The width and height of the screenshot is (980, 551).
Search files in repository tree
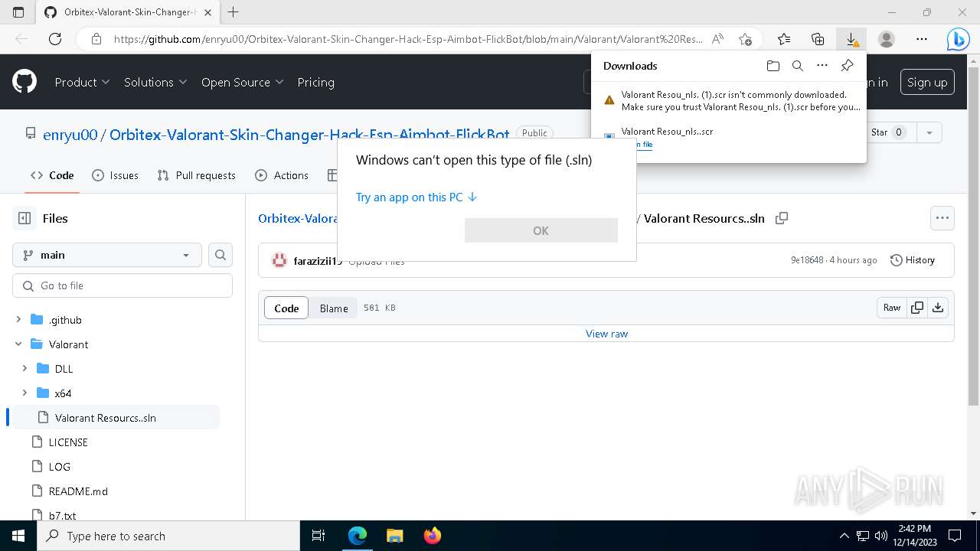point(220,255)
